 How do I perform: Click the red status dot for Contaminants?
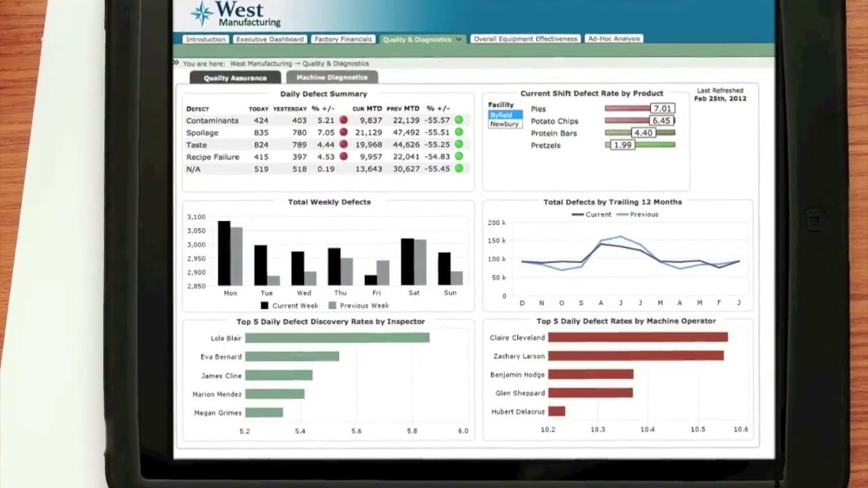coord(344,120)
